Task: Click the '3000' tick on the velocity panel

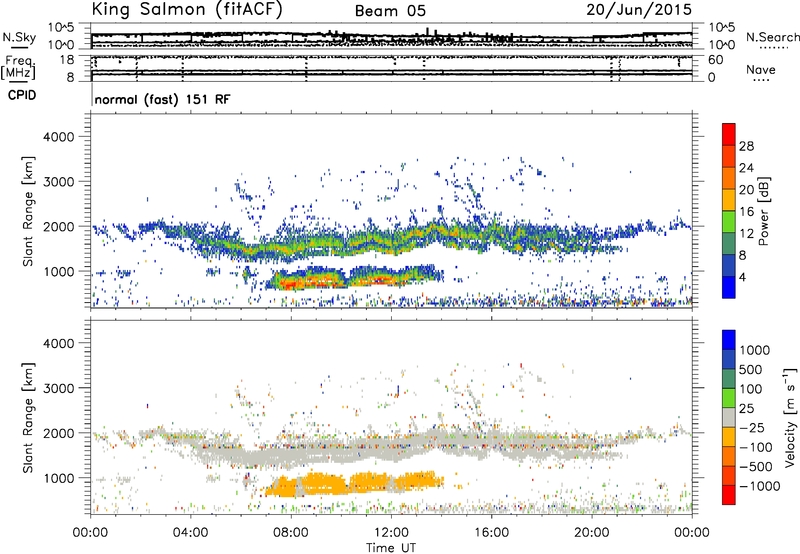Action: tap(58, 388)
